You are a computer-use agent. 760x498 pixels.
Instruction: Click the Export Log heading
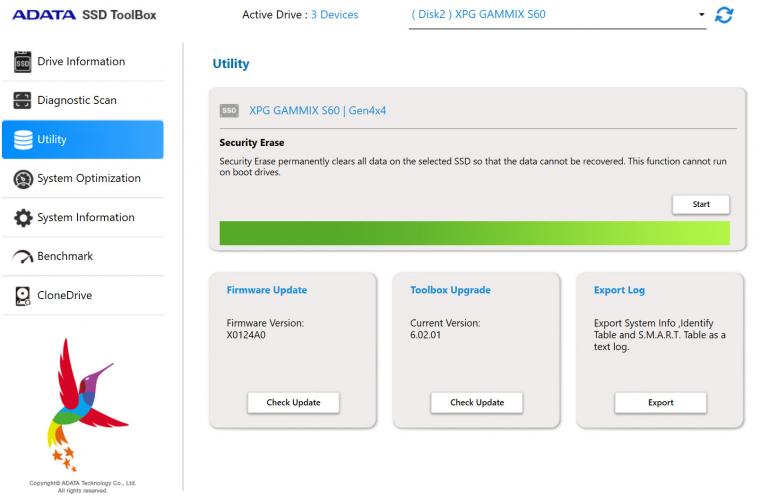point(619,290)
